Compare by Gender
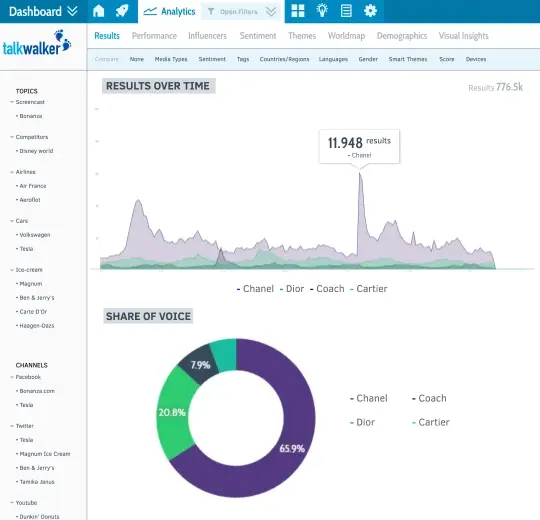 pos(368,59)
